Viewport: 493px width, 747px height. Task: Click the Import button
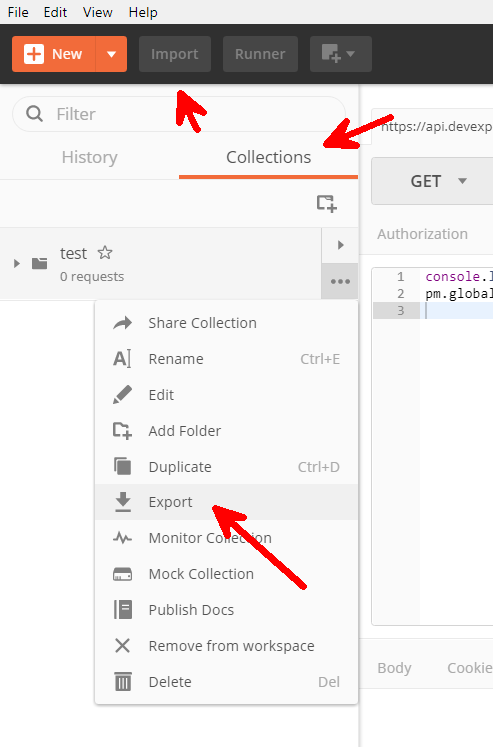pyautogui.click(x=175, y=54)
